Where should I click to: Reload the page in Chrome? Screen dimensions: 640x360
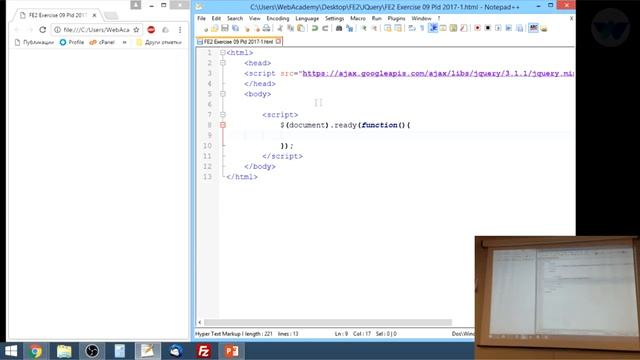(x=42, y=30)
